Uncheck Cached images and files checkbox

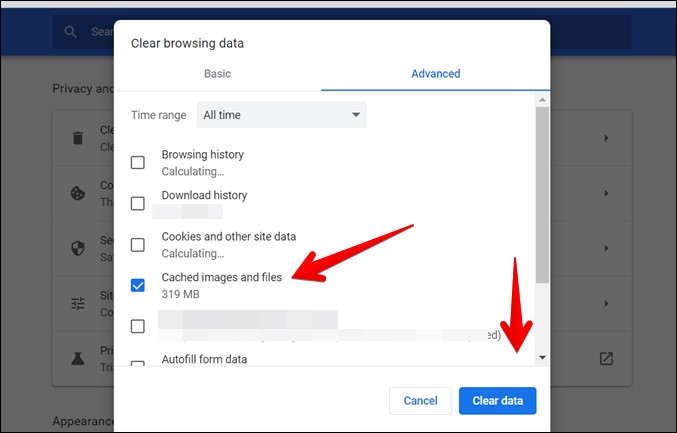coord(138,285)
